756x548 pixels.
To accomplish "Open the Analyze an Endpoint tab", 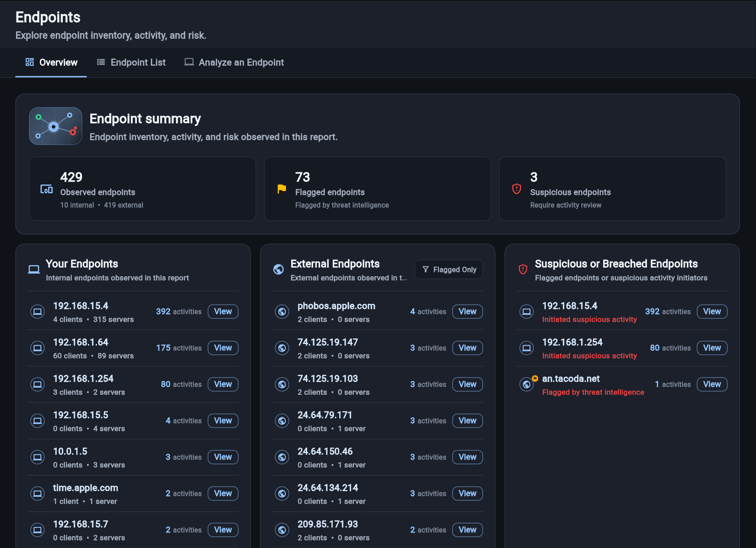I will pos(234,62).
